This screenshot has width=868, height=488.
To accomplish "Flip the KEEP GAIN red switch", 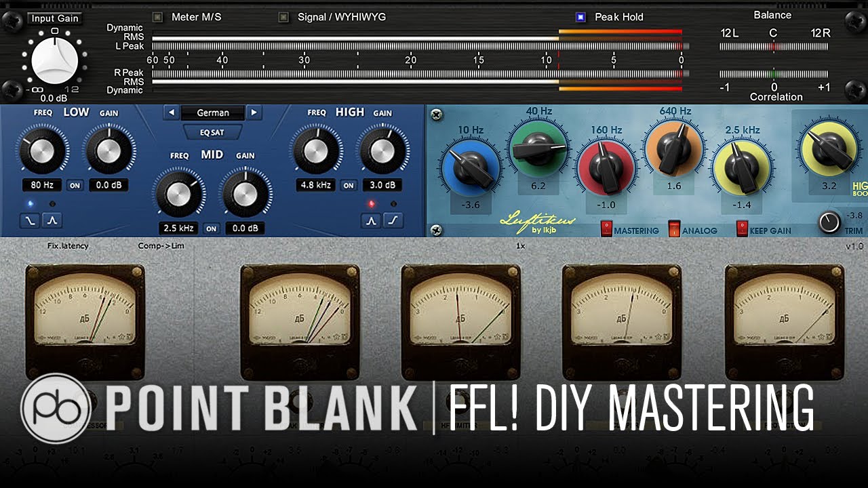I will 743,229.
